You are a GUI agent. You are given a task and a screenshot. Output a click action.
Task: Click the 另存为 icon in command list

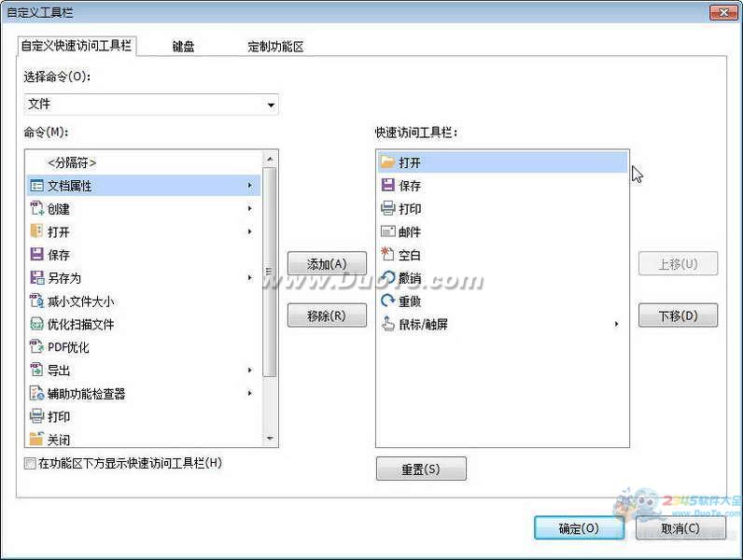tap(36, 277)
